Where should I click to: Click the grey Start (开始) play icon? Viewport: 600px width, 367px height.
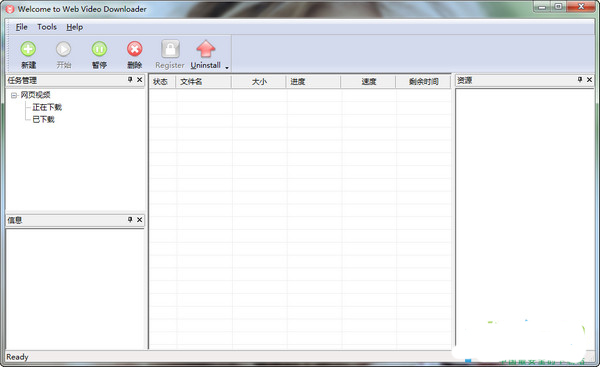click(x=64, y=49)
